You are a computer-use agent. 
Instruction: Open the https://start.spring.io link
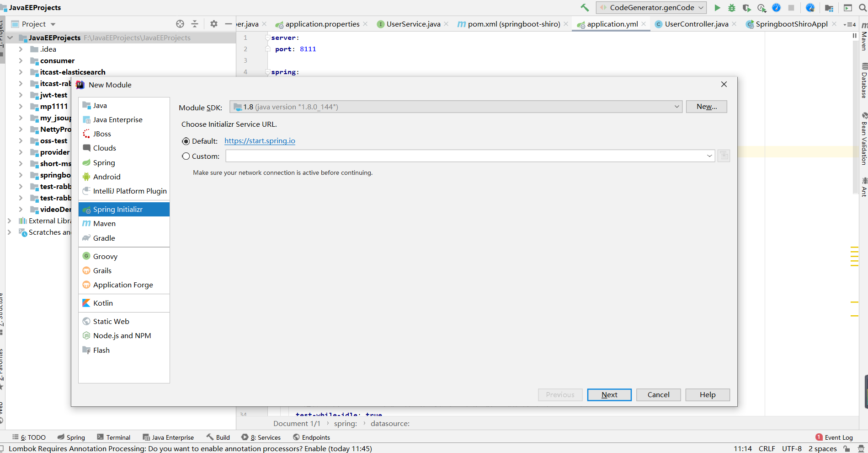(260, 141)
